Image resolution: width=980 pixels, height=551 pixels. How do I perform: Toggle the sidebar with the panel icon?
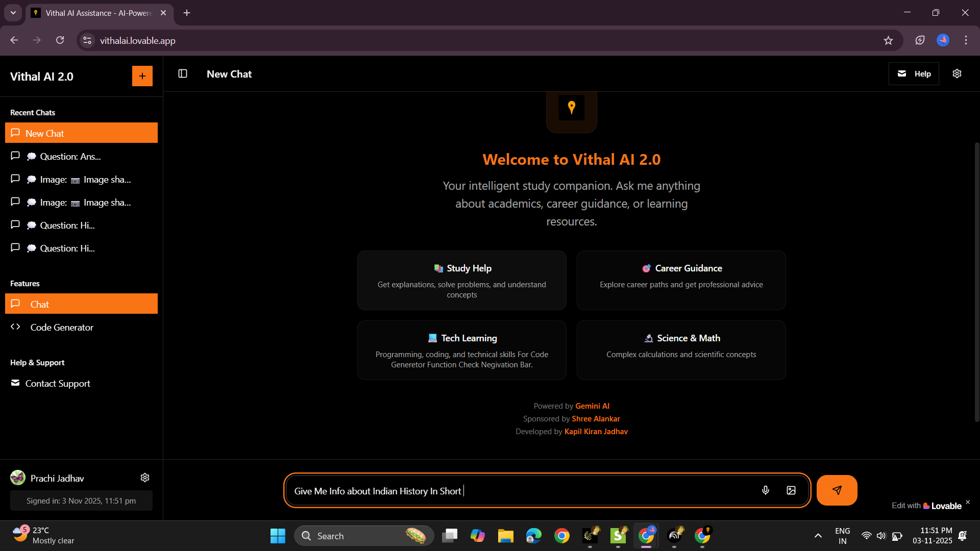click(182, 73)
